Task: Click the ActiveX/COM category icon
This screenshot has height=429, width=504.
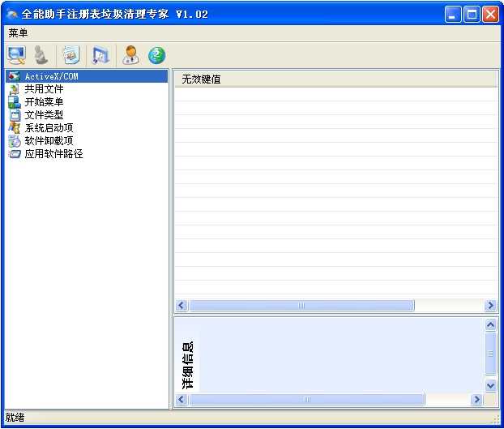Action: (15, 76)
